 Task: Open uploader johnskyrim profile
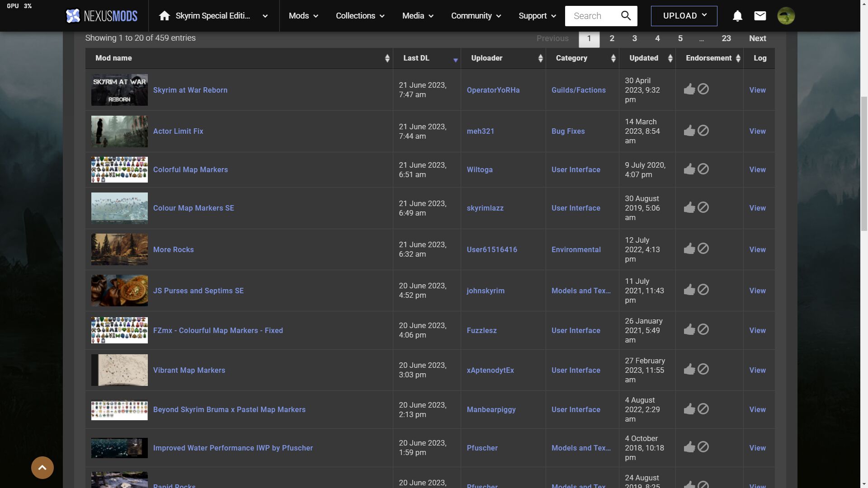click(486, 291)
